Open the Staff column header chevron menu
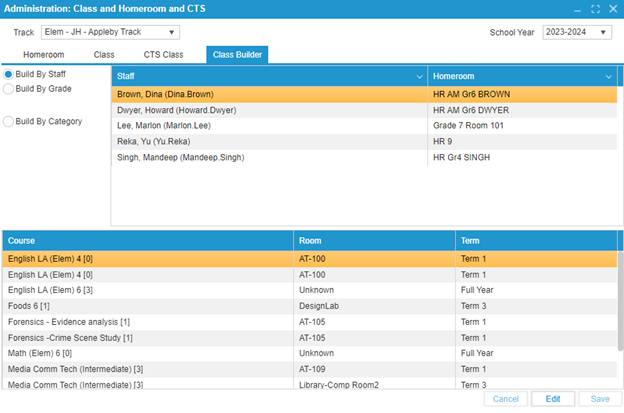Screen dimensions: 624x413 click(x=419, y=76)
